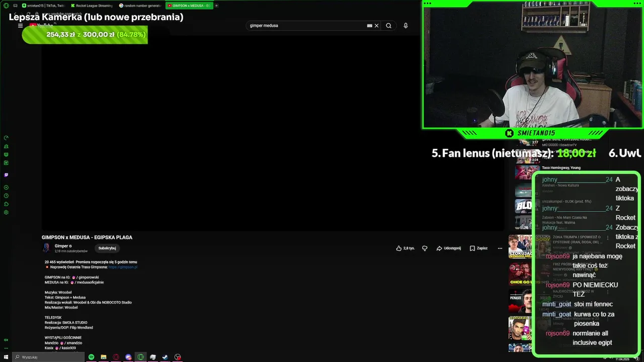This screenshot has width=644, height=362.
Task: Switch to the random number generator tab
Action: click(140, 6)
